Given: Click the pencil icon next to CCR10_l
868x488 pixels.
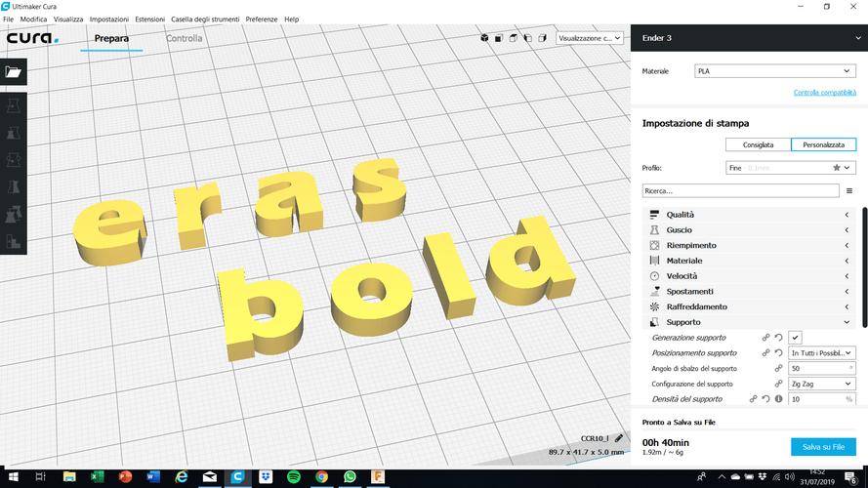Looking at the screenshot, I should [619, 438].
